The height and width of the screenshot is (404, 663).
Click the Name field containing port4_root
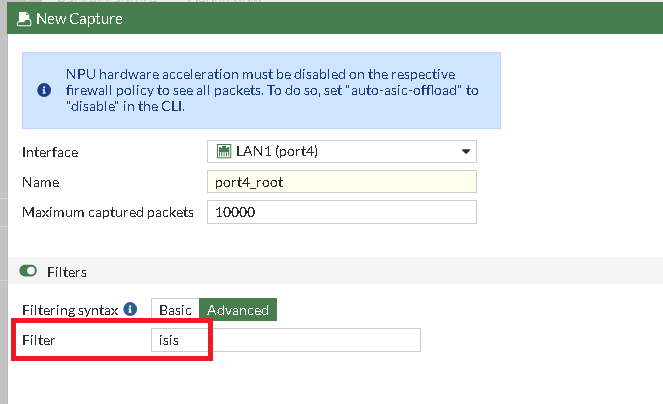[x=341, y=182]
